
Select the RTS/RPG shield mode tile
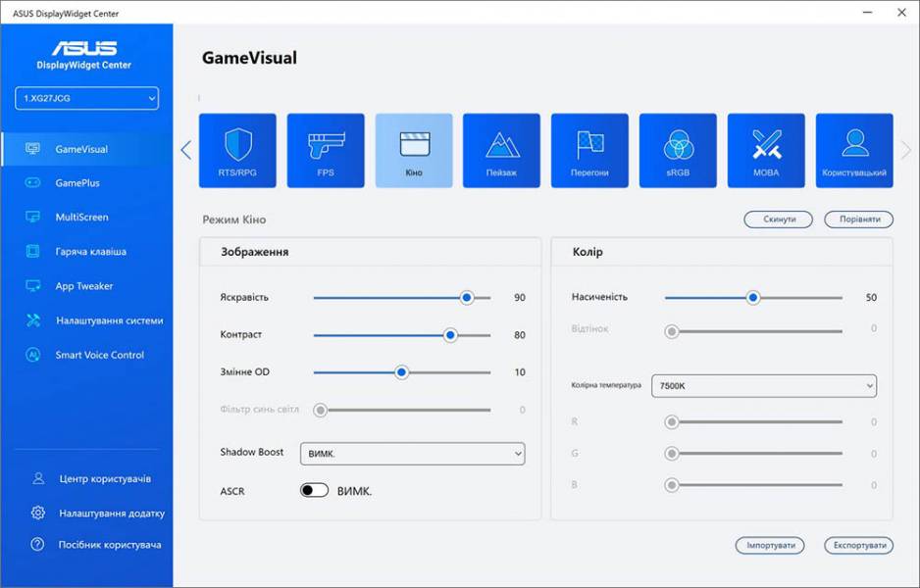pyautogui.click(x=237, y=151)
